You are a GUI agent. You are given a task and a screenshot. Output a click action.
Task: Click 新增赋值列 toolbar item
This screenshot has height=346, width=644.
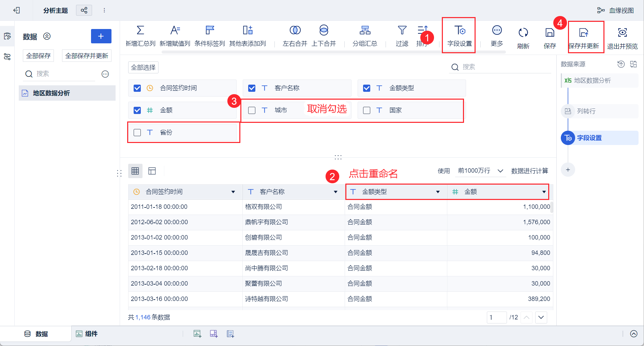coord(175,36)
